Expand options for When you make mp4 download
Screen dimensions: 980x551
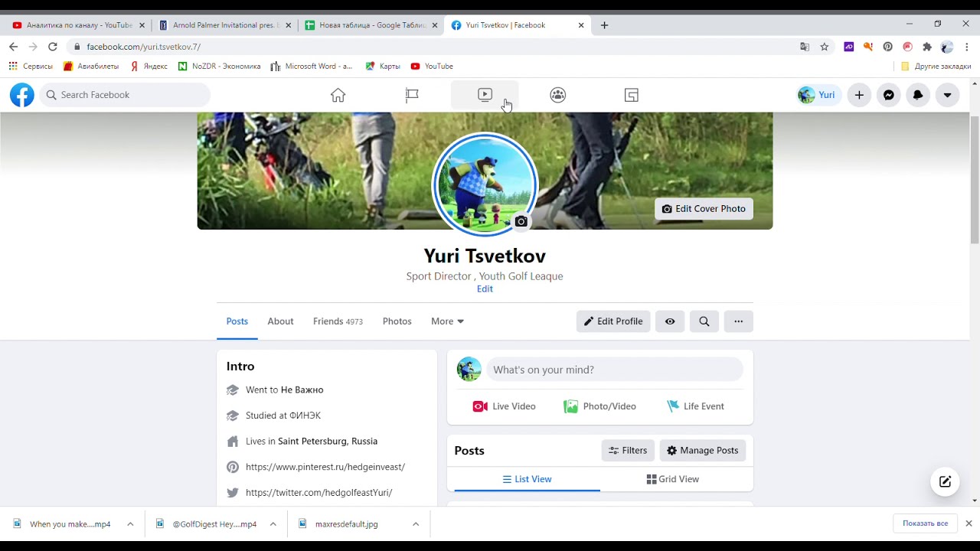click(x=130, y=524)
